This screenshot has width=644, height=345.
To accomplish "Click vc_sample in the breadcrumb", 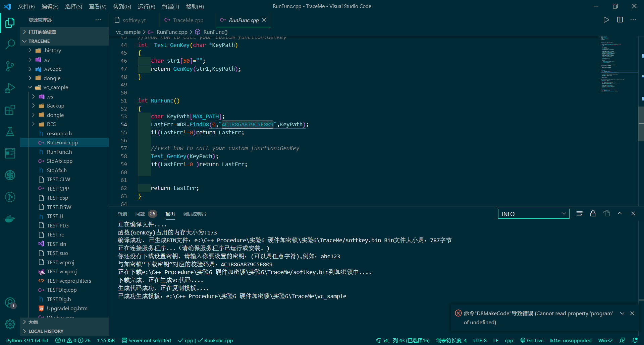I will pyautogui.click(x=128, y=32).
